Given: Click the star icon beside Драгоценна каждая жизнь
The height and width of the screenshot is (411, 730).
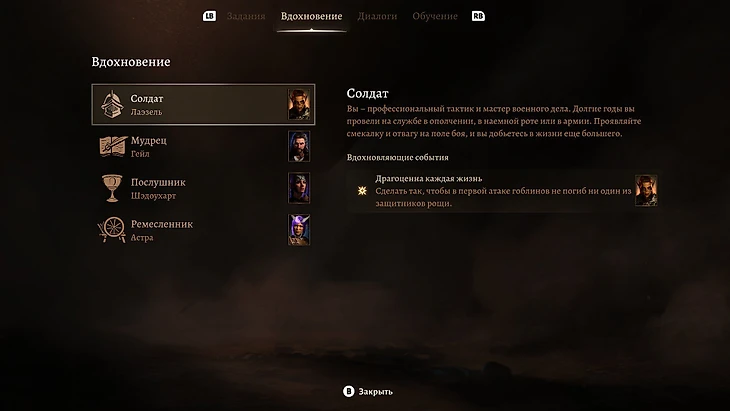Looking at the screenshot, I should 362,190.
